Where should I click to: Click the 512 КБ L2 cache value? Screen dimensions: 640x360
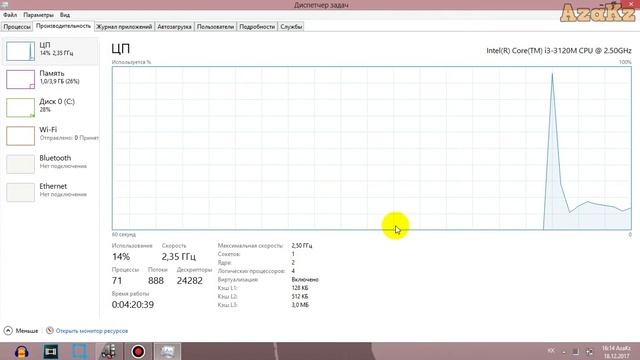point(300,296)
